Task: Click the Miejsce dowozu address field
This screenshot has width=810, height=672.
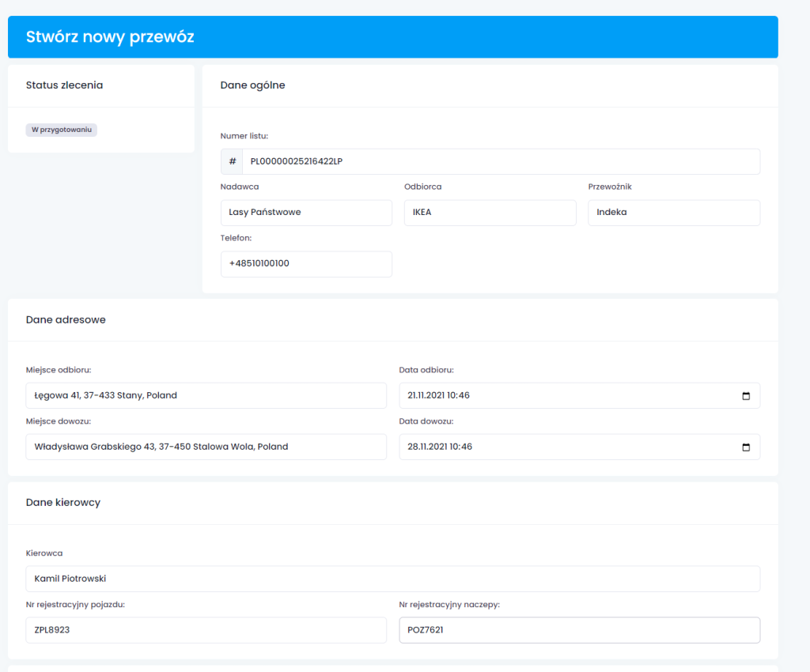Action: (206, 447)
